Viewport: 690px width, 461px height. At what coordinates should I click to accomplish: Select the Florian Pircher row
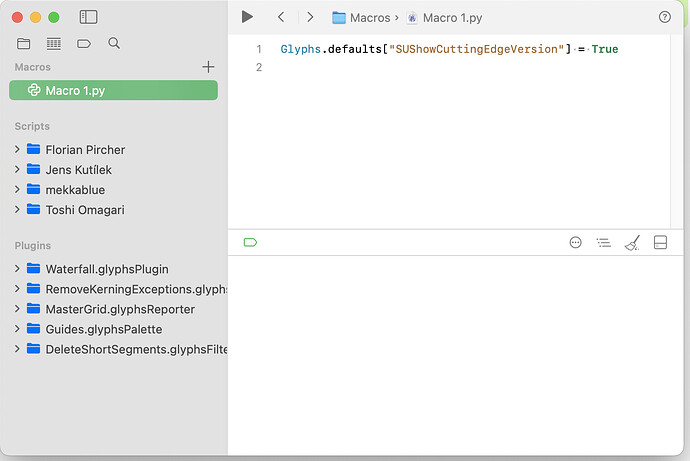coord(114,150)
